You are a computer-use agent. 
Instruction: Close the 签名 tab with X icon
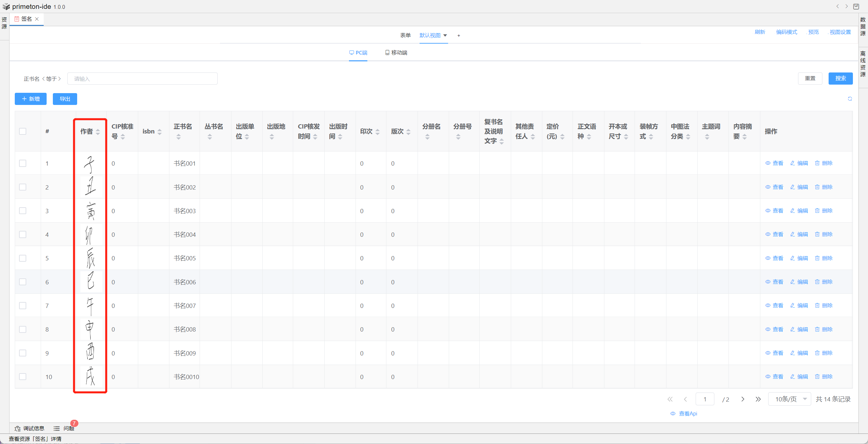tap(37, 19)
